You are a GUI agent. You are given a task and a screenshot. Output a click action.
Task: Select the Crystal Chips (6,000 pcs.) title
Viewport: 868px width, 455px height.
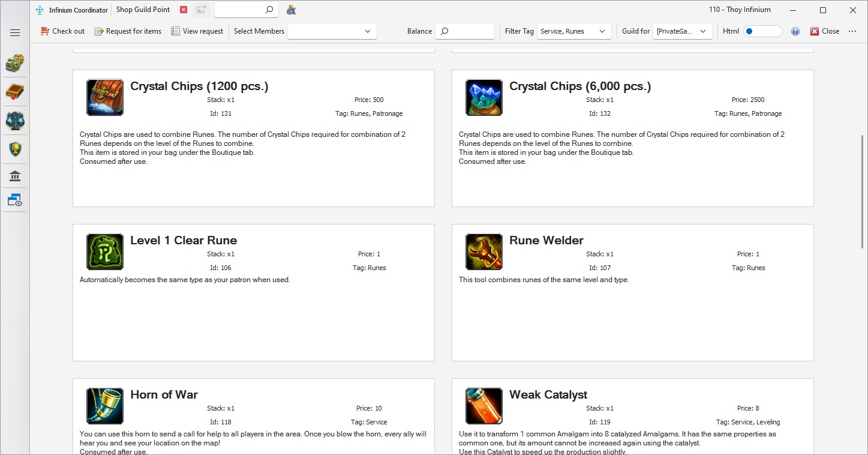coord(580,86)
